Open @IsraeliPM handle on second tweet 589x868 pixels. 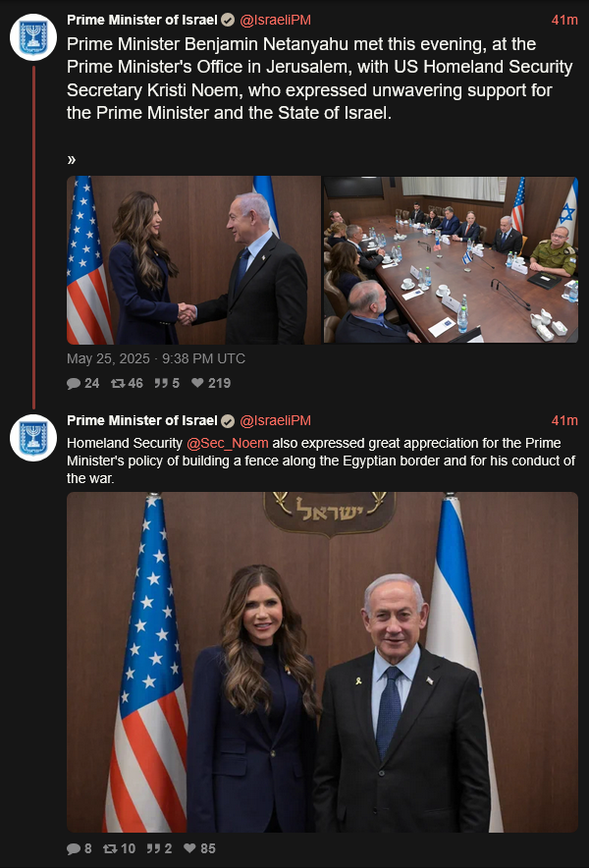275,421
